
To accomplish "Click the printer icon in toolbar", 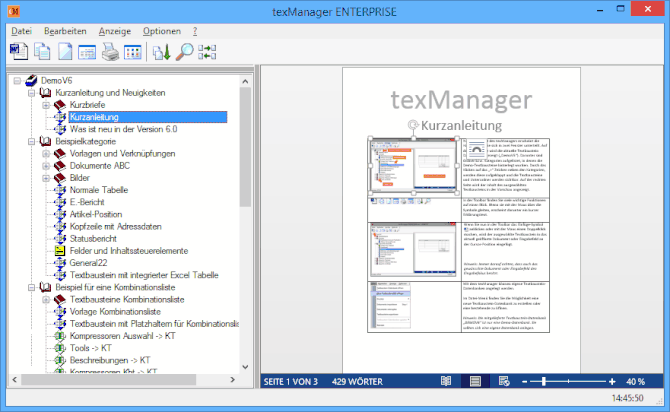I will 110,52.
